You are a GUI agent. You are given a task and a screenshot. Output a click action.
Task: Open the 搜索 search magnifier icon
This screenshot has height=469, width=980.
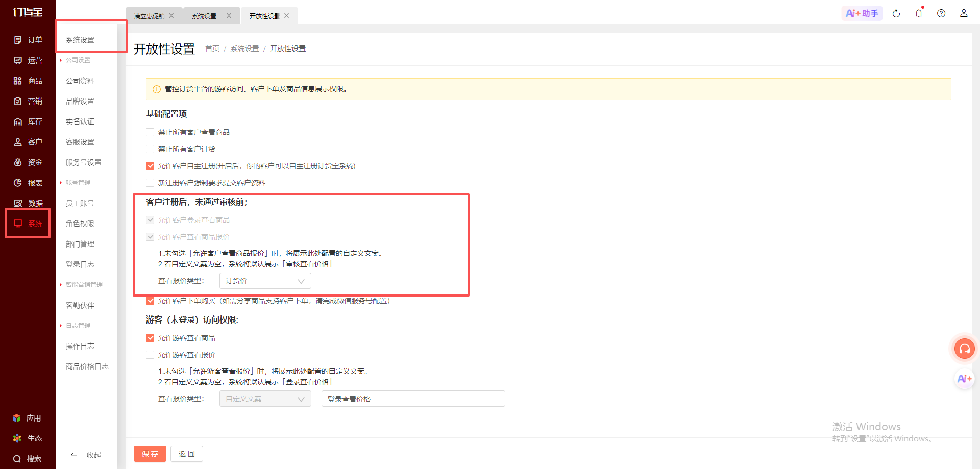click(x=17, y=459)
